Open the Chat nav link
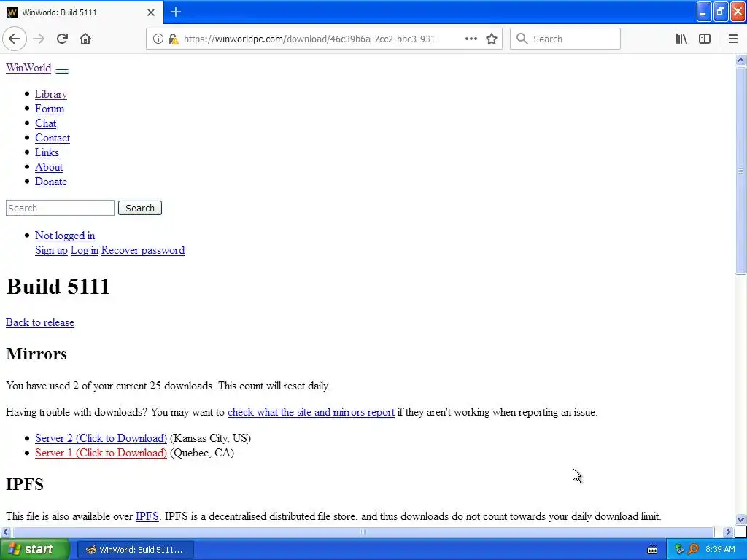This screenshot has height=560, width=747. click(46, 123)
